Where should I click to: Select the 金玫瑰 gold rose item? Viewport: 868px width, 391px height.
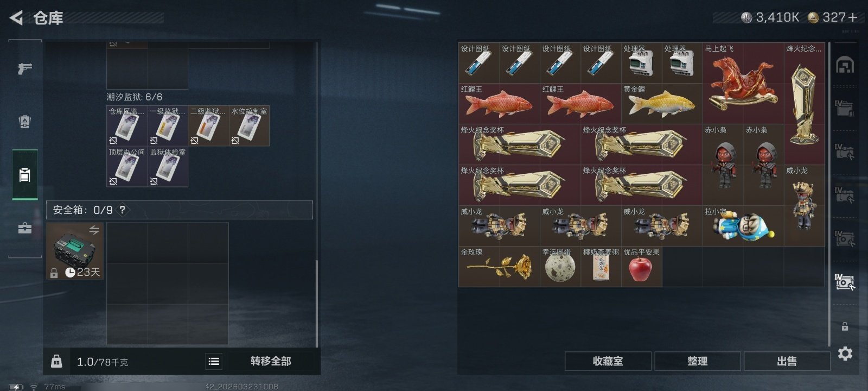pos(499,267)
